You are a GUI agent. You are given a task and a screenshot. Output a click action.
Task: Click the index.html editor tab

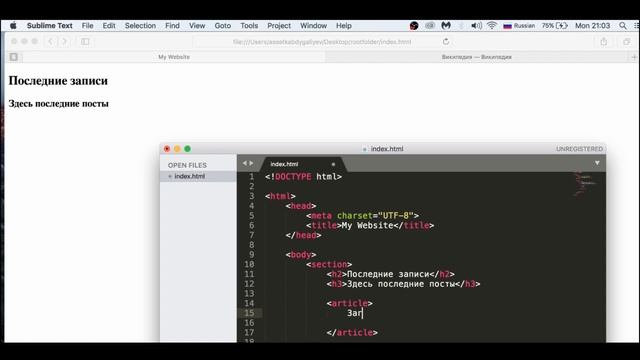284,164
